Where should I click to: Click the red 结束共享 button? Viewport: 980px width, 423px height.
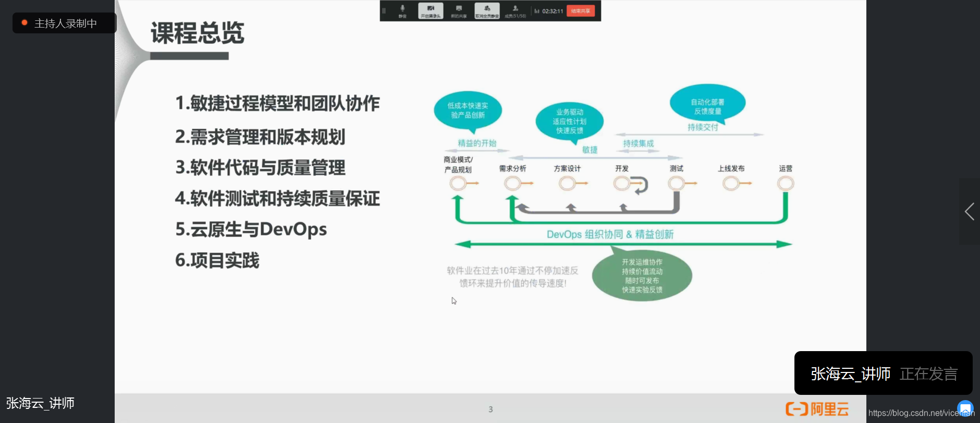[x=581, y=11]
